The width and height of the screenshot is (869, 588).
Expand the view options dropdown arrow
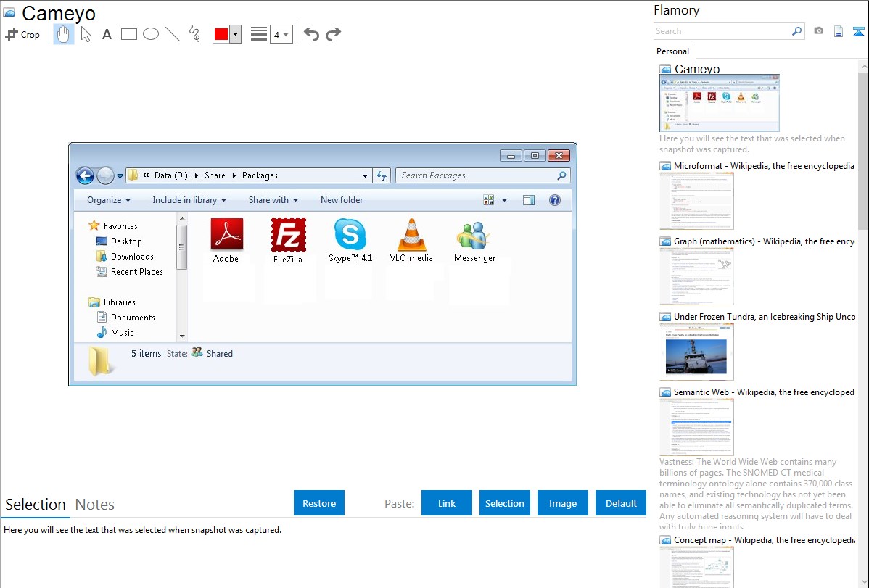point(504,200)
